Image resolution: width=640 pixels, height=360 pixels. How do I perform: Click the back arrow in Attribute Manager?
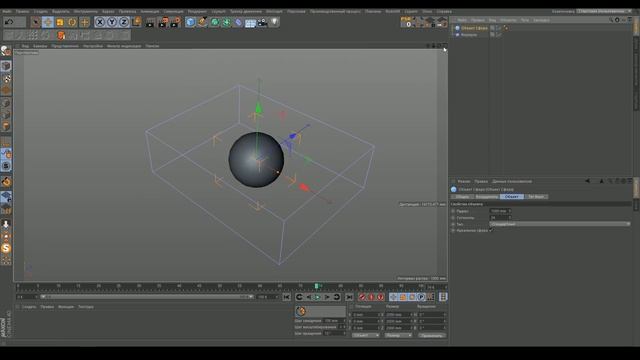point(588,181)
